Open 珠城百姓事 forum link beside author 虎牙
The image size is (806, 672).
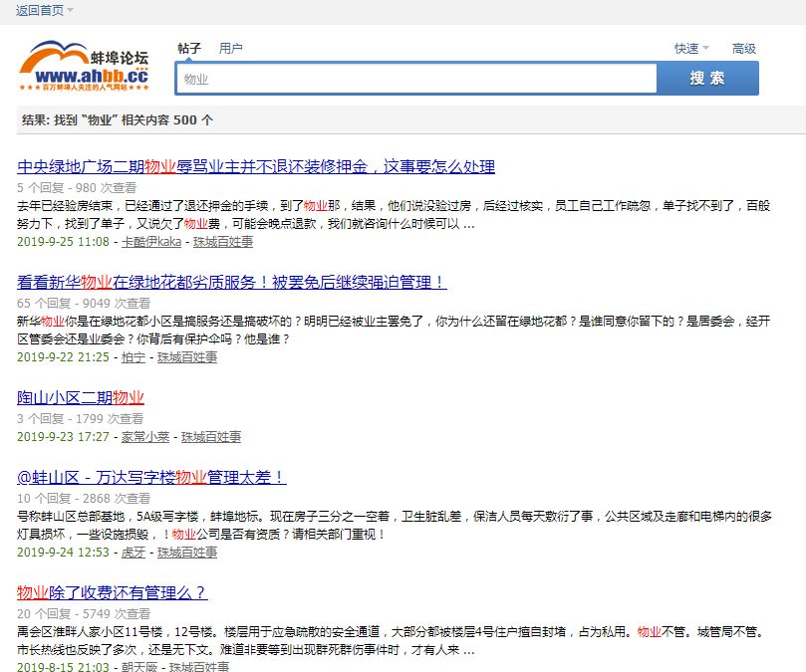[187, 553]
